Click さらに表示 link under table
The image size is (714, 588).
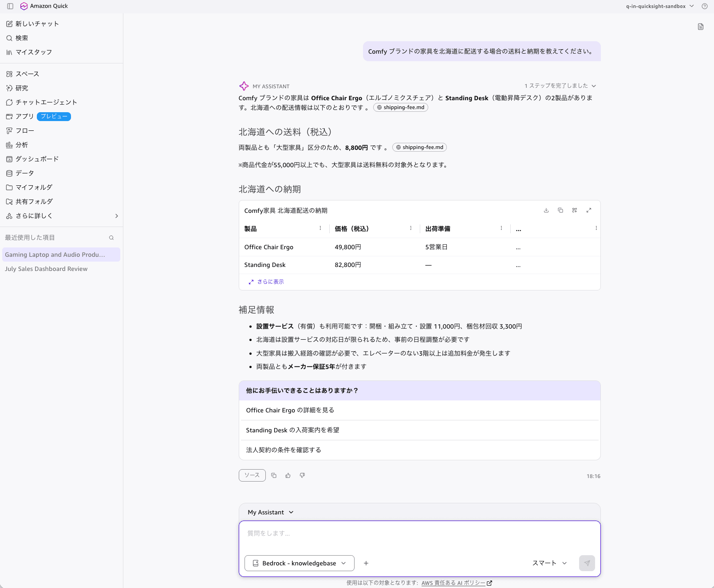pyautogui.click(x=266, y=282)
